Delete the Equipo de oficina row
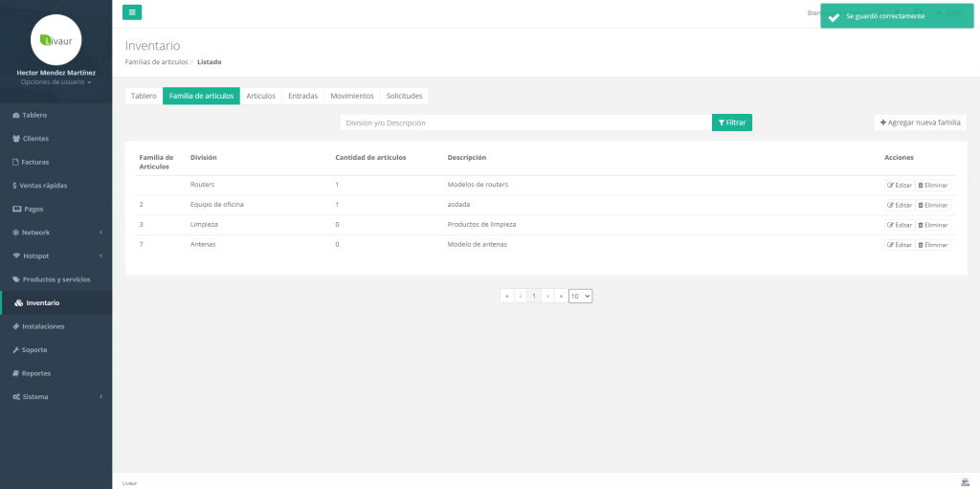 click(x=933, y=205)
